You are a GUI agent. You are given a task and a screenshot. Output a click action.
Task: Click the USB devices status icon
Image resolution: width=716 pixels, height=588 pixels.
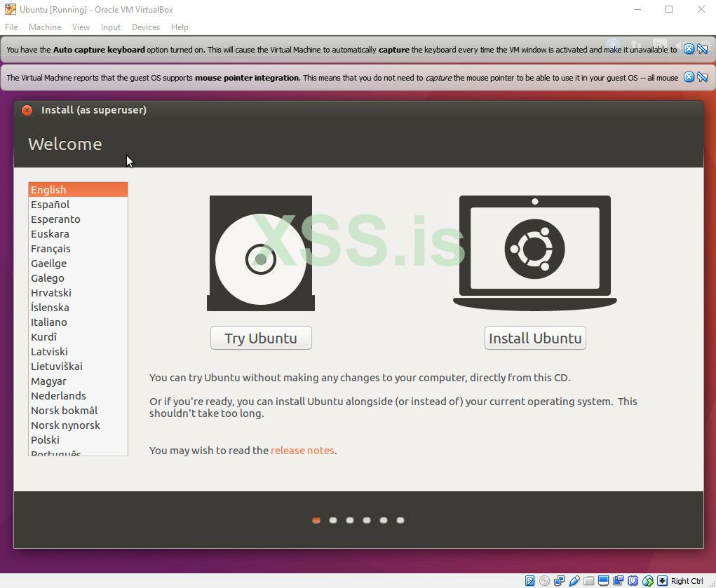(574, 581)
